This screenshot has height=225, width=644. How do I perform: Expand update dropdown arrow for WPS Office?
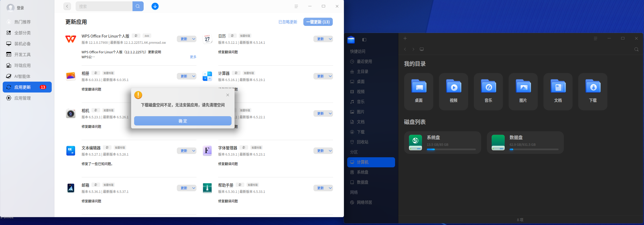(194, 39)
